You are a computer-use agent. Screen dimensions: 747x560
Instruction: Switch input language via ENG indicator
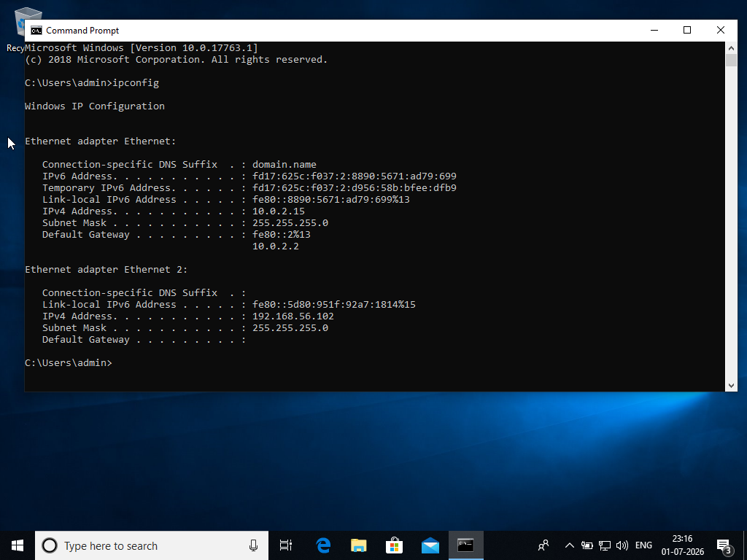click(x=643, y=545)
